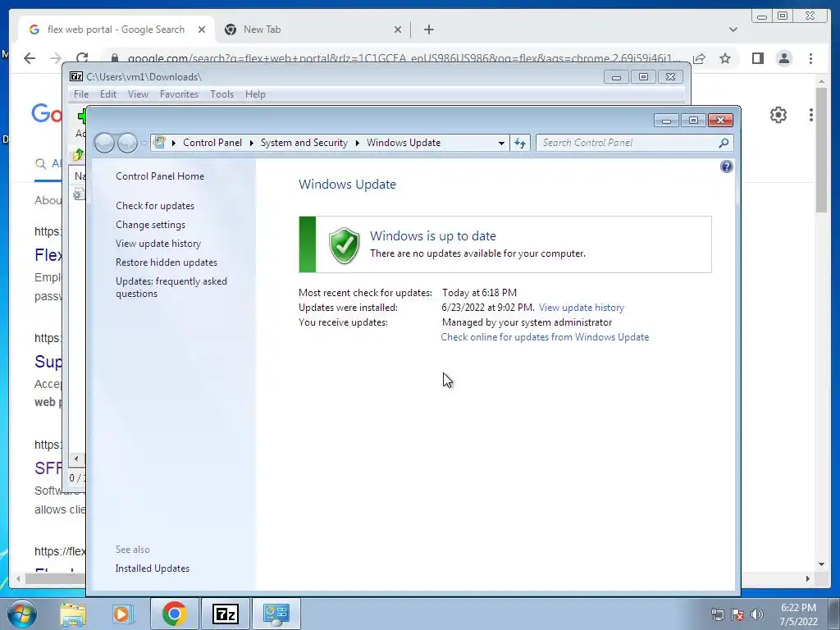Open the Action Center flag tray icon
Image resolution: width=840 pixels, height=630 pixels.
(x=737, y=614)
